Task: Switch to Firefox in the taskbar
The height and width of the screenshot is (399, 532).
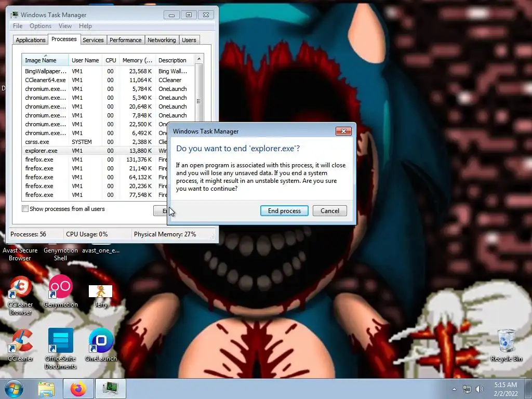Action: click(x=78, y=389)
